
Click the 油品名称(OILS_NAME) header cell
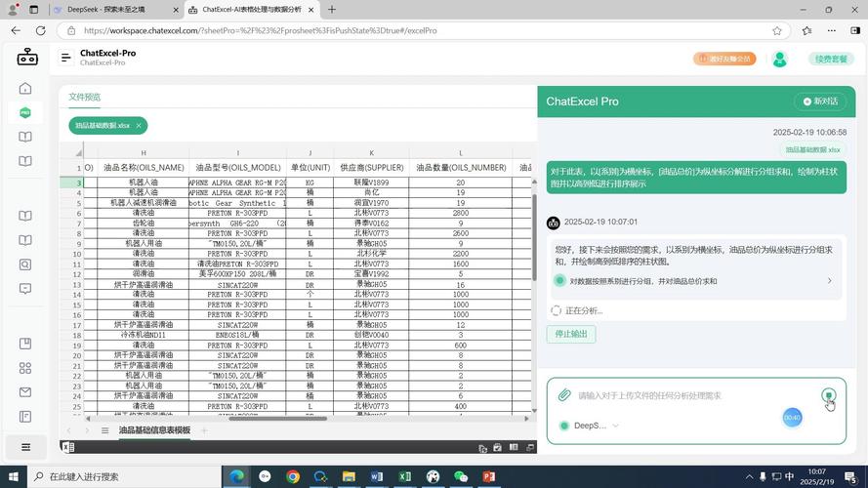coord(144,167)
